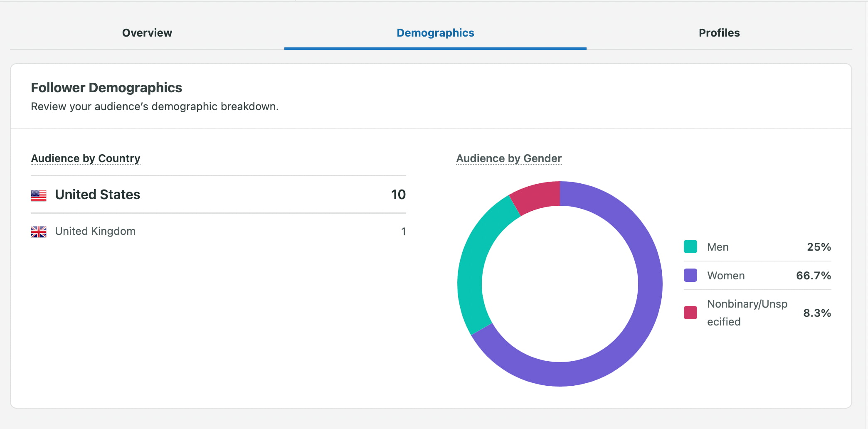The width and height of the screenshot is (868, 429).
Task: Click the United Kingdom flag icon
Action: (x=38, y=232)
